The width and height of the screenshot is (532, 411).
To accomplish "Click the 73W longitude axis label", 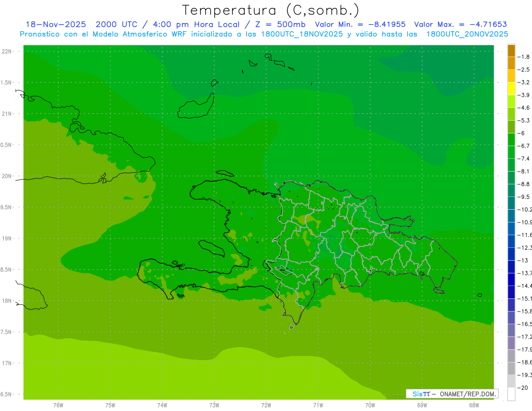I will coord(214,404).
